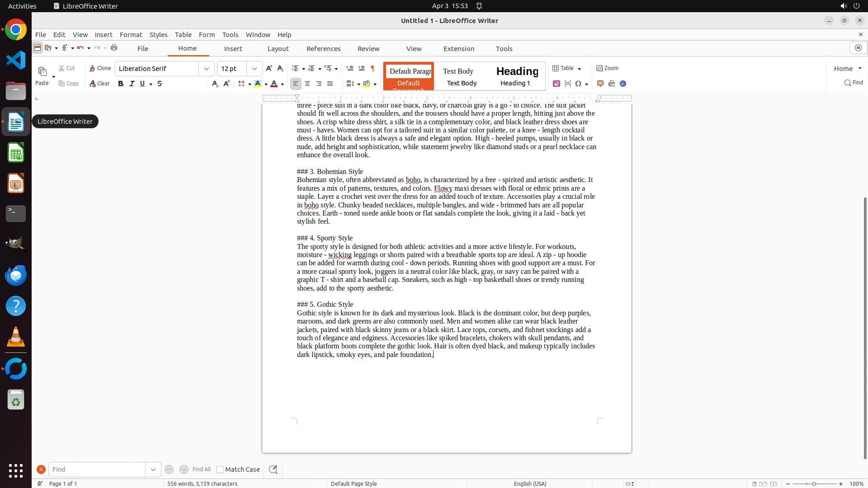The height and width of the screenshot is (488, 868).
Task: Switch to the References tab
Action: [x=323, y=49]
